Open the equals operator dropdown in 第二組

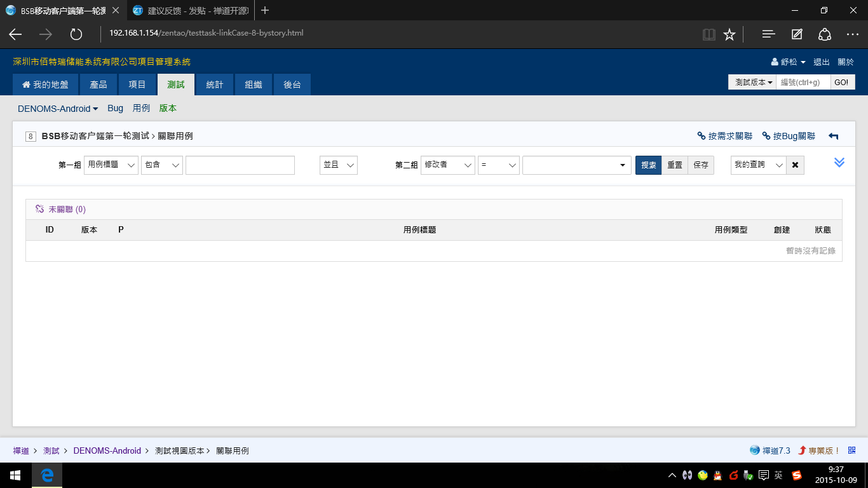[499, 165]
